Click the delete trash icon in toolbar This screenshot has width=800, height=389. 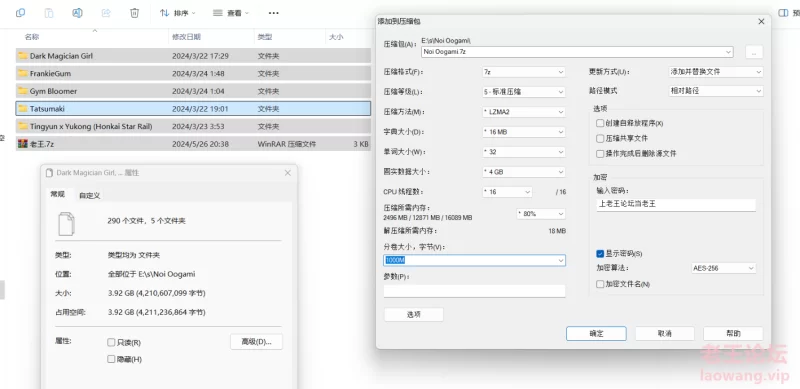point(134,13)
